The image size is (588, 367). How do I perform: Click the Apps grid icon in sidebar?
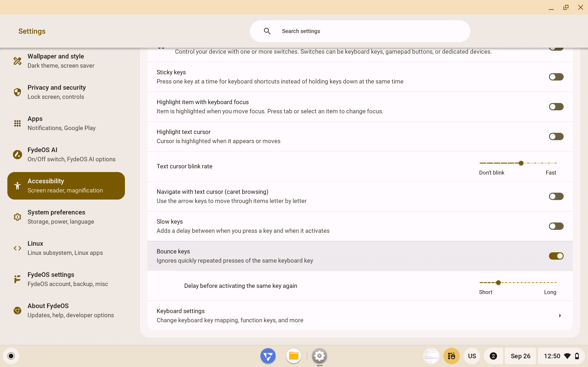point(17,123)
